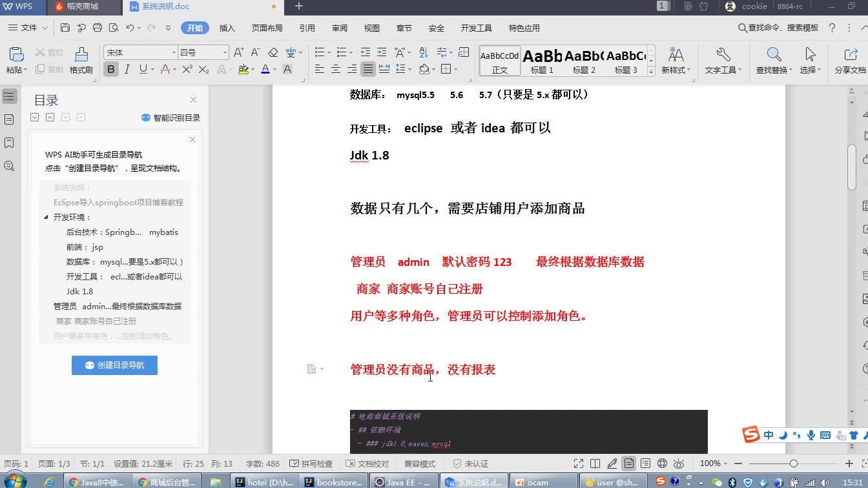Image resolution: width=868 pixels, height=488 pixels.
Task: Open 文字工具 text tools
Action: point(723,61)
